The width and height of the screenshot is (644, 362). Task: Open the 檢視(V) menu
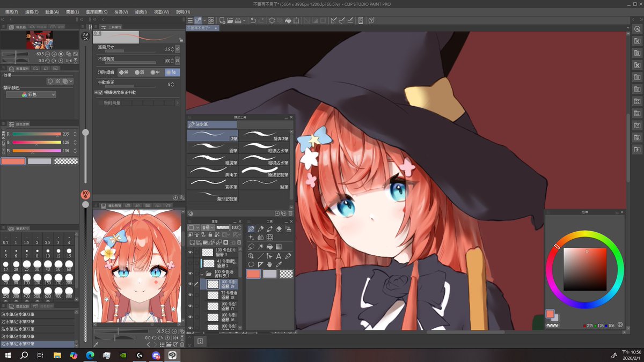point(121,12)
